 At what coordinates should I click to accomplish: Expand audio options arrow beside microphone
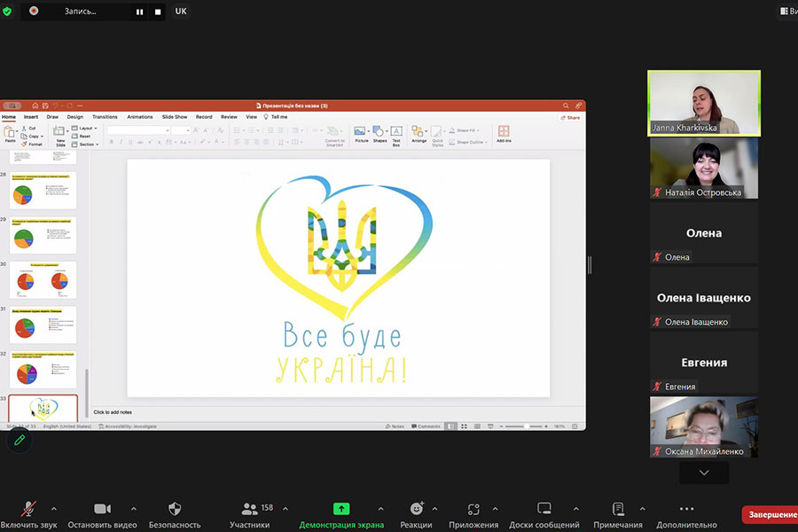pos(54,509)
